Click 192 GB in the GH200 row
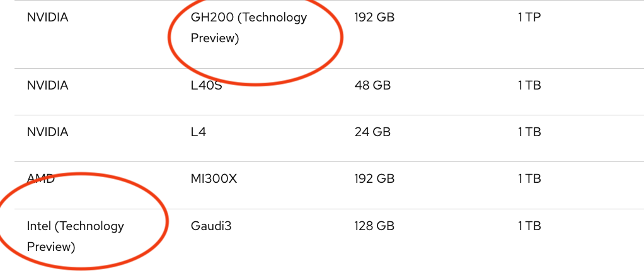Image resolution: width=644 pixels, height=273 pixels. coord(374,17)
